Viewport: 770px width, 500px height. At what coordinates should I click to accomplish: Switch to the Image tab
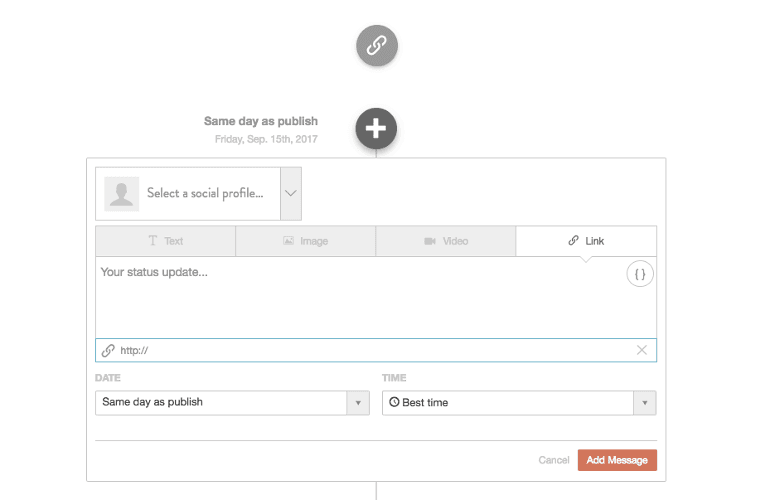[x=305, y=241]
